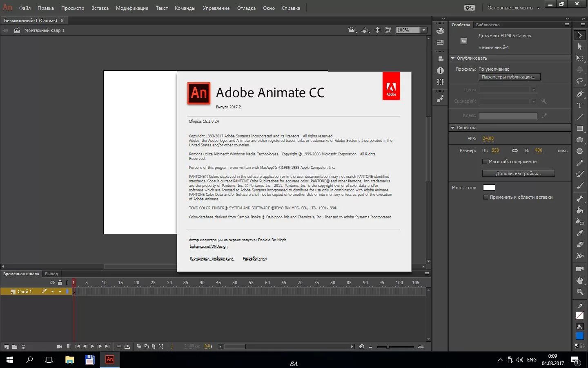Viewport: 588px width, 368px height.
Task: Open the Align panel icon
Action: pos(440,59)
